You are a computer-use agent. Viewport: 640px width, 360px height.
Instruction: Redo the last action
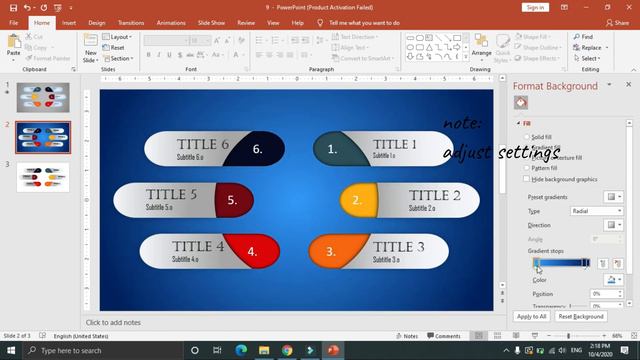coord(44,7)
